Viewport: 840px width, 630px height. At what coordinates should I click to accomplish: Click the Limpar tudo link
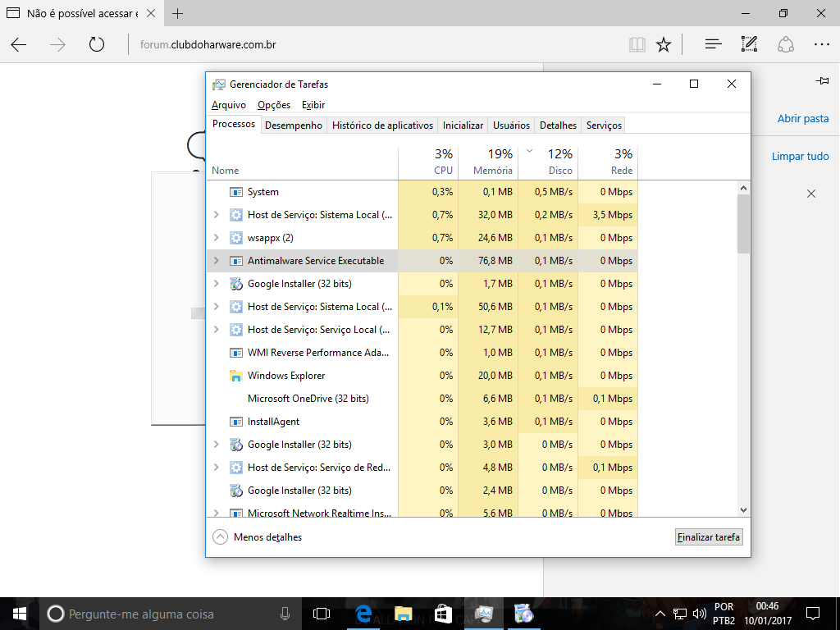pyautogui.click(x=801, y=157)
